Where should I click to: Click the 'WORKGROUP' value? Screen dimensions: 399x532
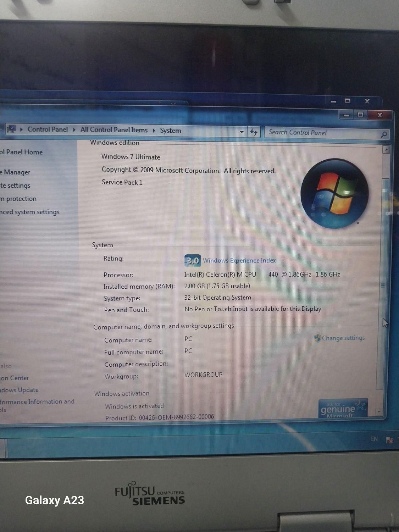(x=203, y=375)
